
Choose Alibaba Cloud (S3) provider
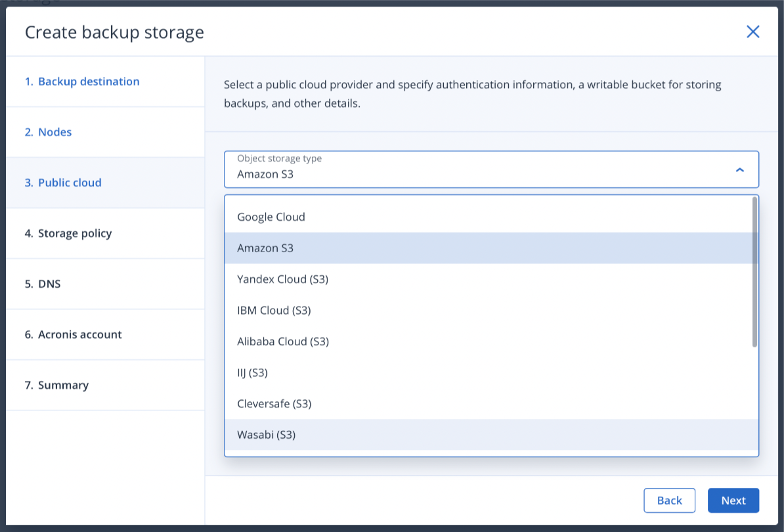(282, 342)
